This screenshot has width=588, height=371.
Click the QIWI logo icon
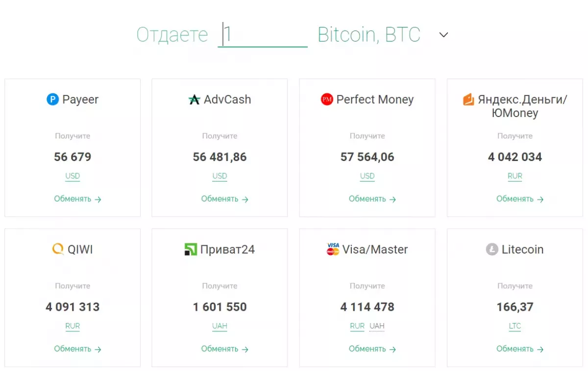click(x=58, y=250)
